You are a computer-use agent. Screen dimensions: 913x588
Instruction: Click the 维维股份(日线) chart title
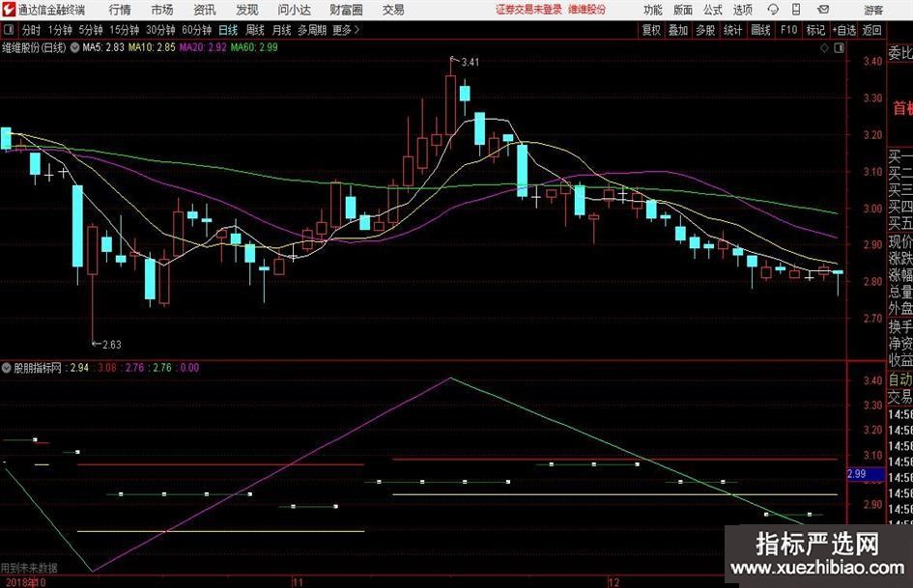pyautogui.click(x=35, y=47)
